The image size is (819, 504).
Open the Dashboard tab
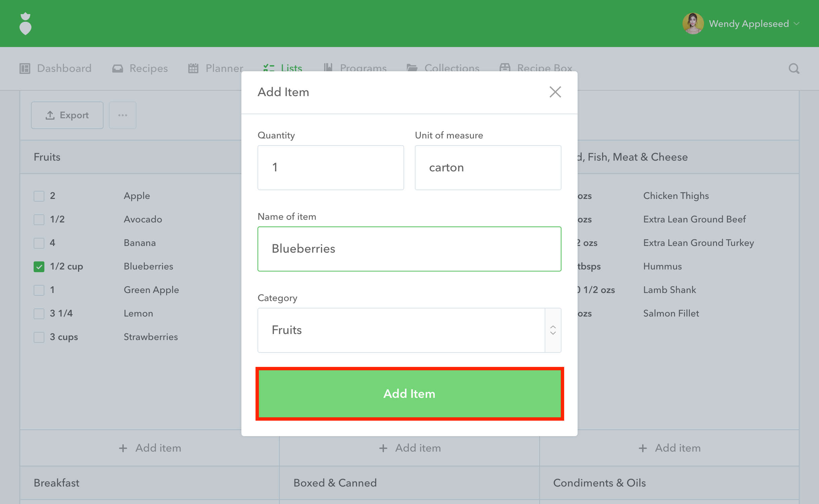(x=64, y=69)
